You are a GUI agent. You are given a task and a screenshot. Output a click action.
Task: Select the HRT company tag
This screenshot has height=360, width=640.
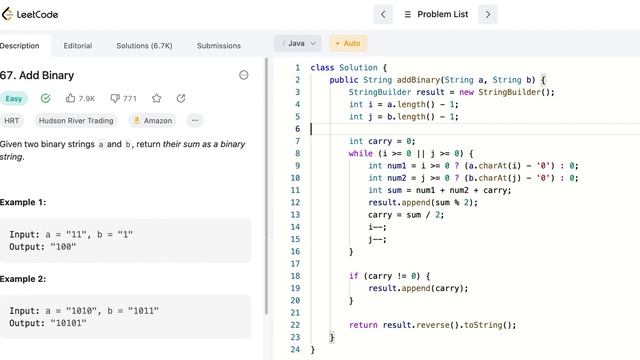coord(12,121)
